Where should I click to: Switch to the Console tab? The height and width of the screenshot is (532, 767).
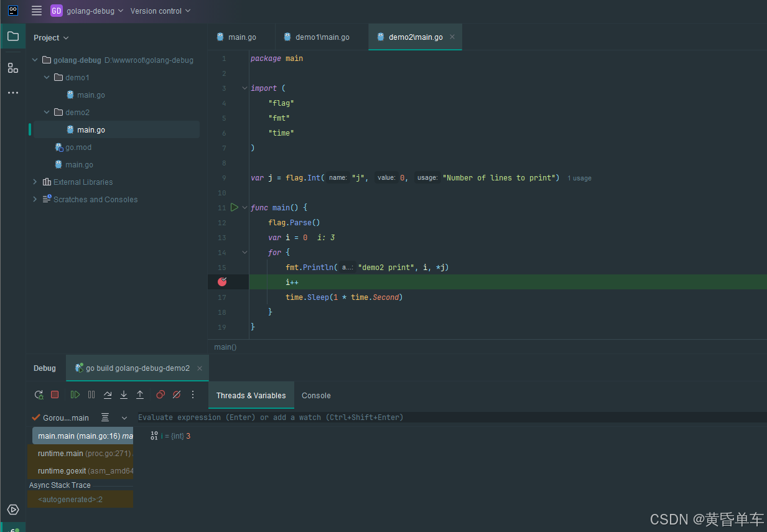(316, 396)
